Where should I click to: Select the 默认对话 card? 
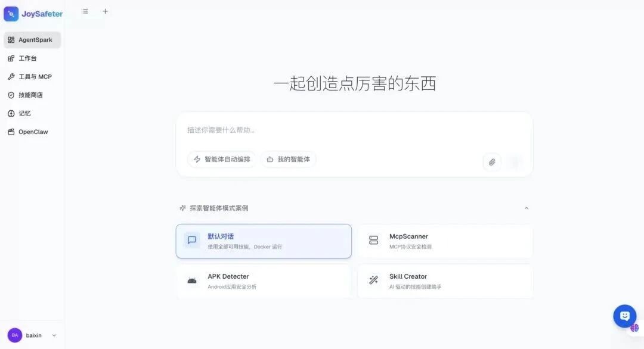264,241
